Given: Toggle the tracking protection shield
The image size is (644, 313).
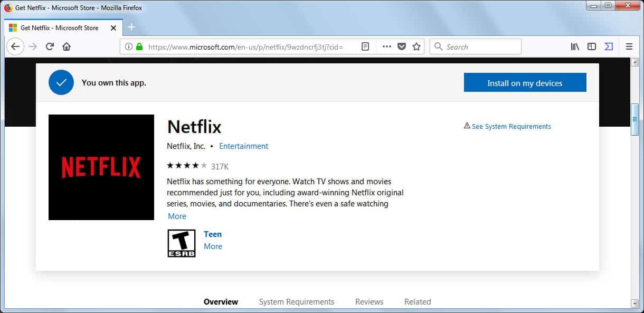Looking at the screenshot, I should (x=401, y=46).
